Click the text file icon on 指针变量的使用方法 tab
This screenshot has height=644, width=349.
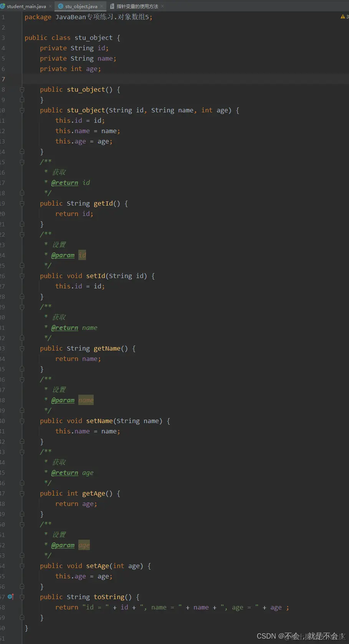[x=112, y=6]
